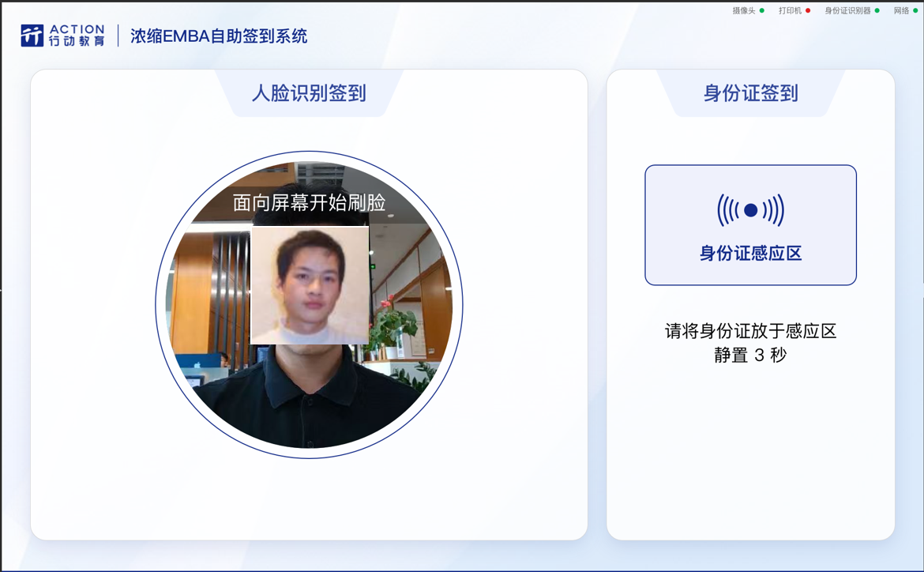This screenshot has width=924, height=572.
Task: Click the 打印机 printer status indicator
Action: coord(794,10)
